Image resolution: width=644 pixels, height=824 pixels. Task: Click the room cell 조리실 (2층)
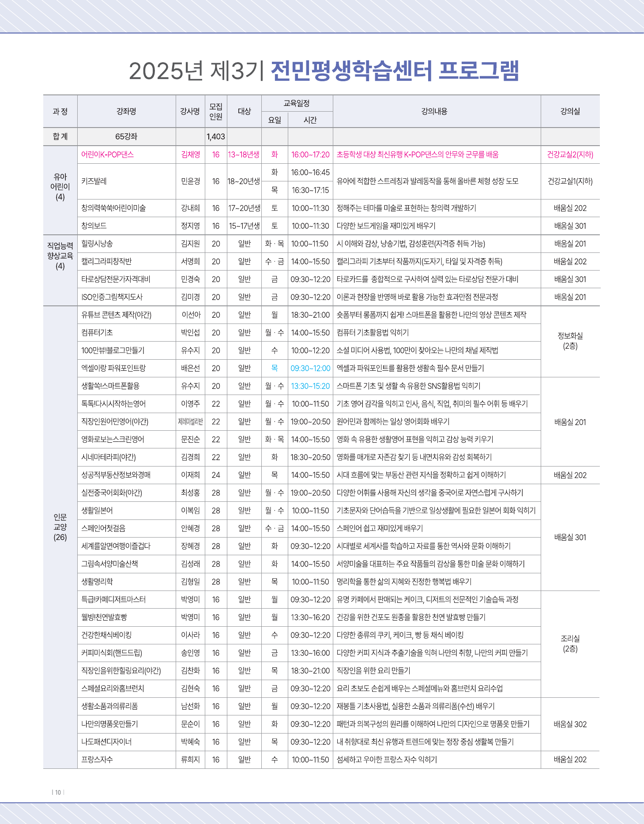pos(570,643)
